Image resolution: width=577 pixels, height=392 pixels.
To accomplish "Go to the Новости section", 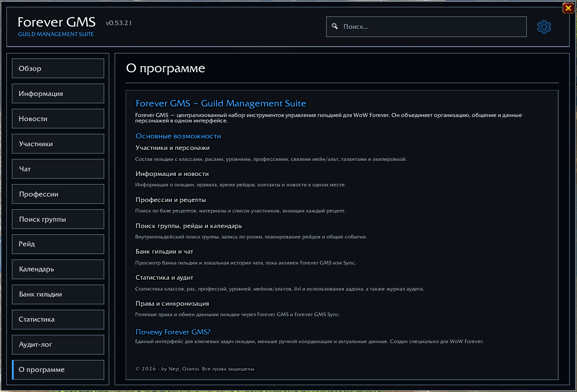I will 58,119.
